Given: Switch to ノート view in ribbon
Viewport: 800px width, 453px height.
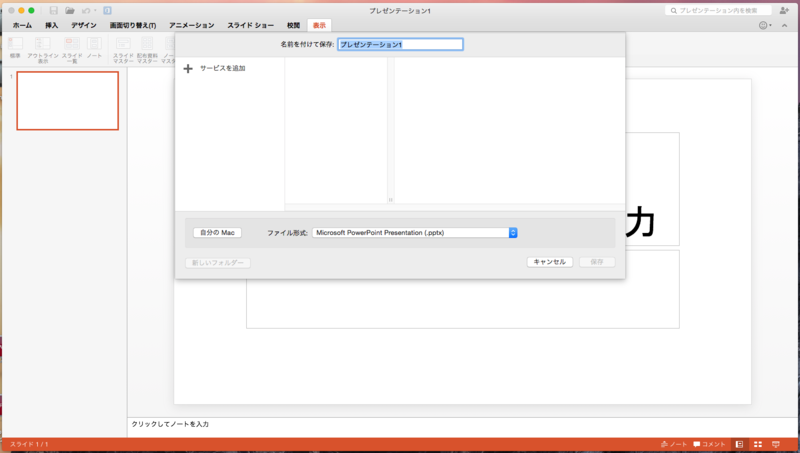Looking at the screenshot, I should point(94,48).
